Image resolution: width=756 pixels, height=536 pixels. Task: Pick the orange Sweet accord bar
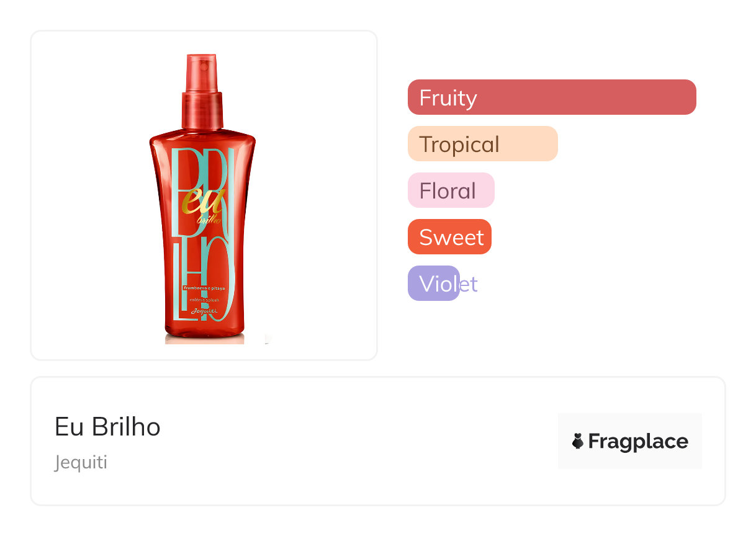click(x=449, y=237)
